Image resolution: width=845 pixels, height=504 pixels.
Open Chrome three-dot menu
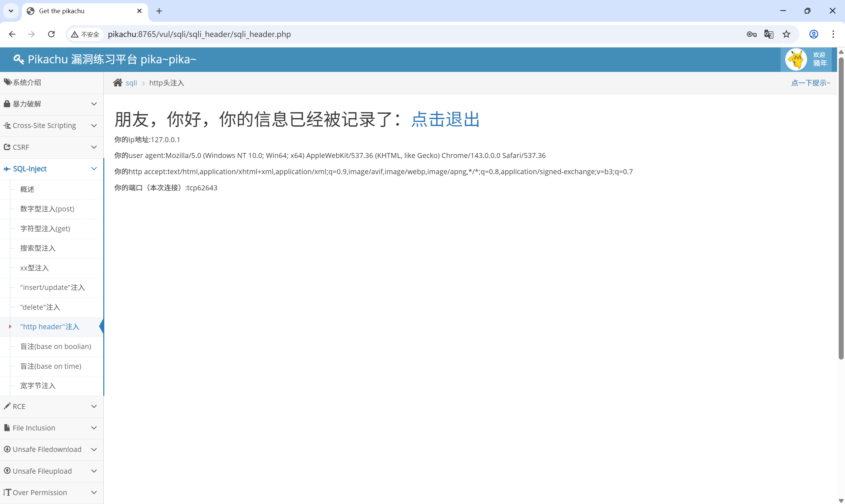pos(833,34)
